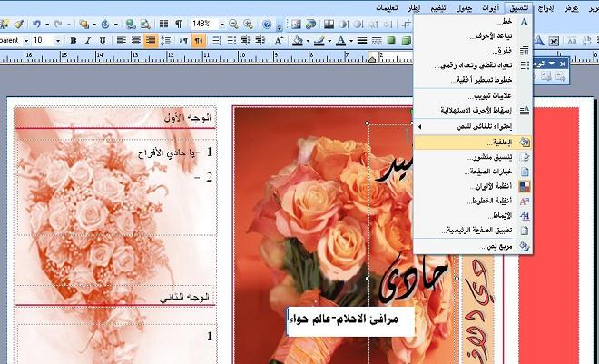Viewport: 599px width, 364px height.
Task: Toggle center text alignment
Action: (x=135, y=41)
